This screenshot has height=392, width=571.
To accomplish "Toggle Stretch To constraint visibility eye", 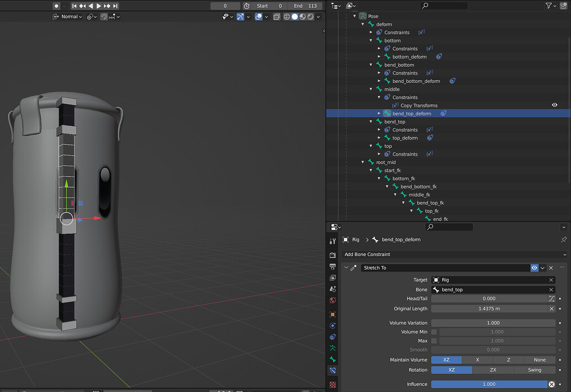I will point(534,268).
